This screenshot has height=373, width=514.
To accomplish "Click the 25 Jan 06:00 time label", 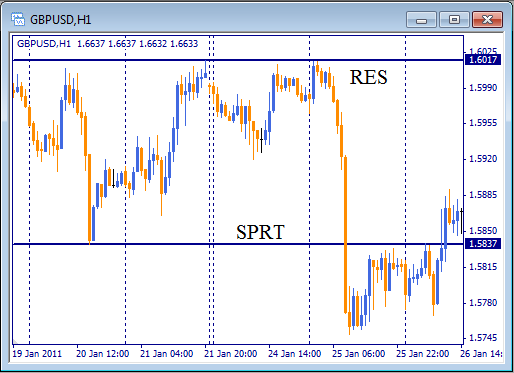I will 359,354.
